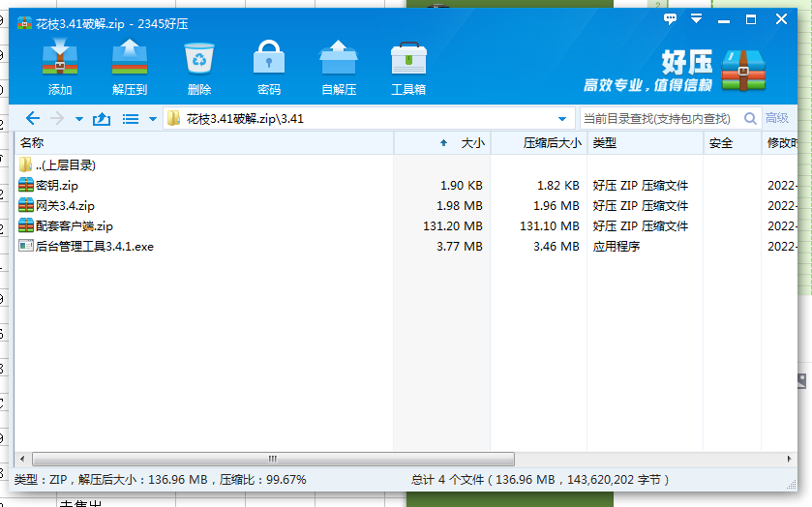Click the up-one-level folder icon
This screenshot has width=812, height=507.
(x=102, y=119)
